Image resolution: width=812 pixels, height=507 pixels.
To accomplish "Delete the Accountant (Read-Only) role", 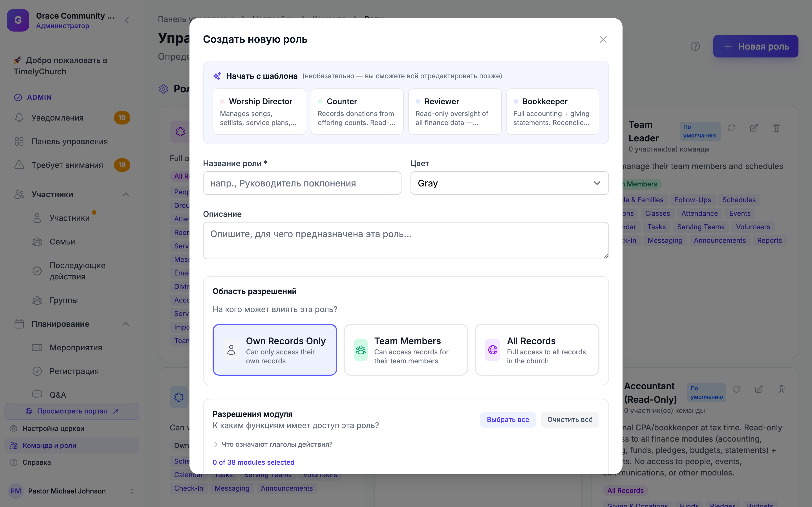I will coord(781,389).
